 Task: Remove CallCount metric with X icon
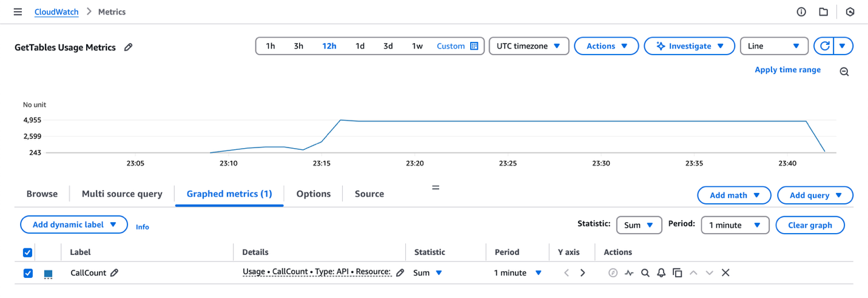pos(725,273)
